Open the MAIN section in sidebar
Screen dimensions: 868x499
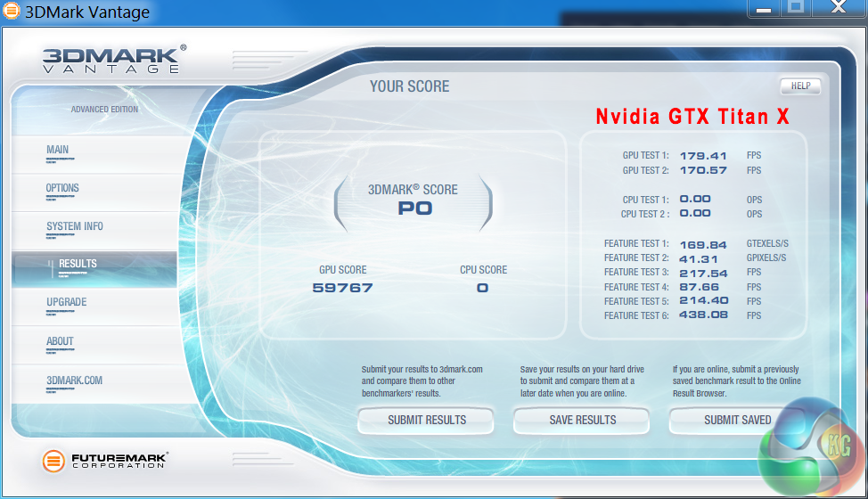(94, 154)
